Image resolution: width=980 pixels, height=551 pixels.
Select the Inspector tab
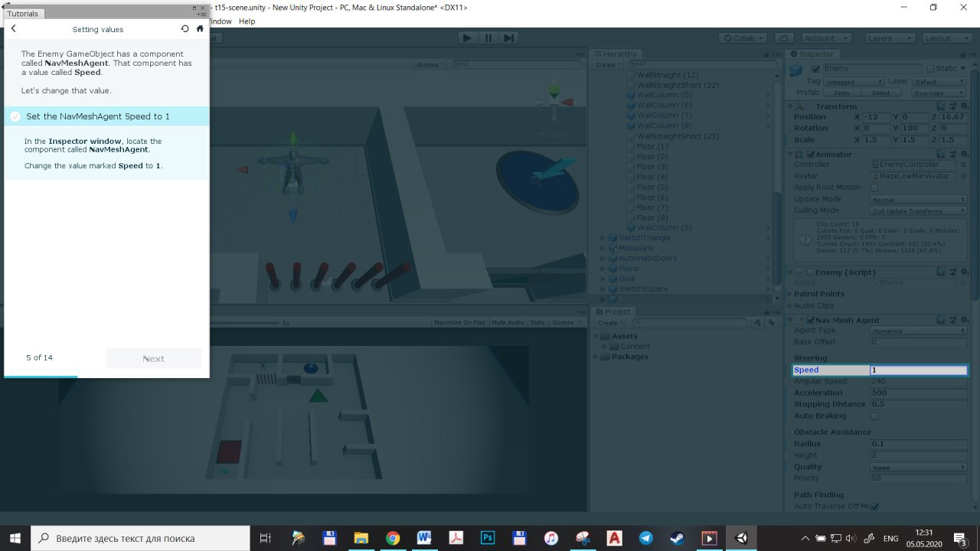(x=812, y=54)
